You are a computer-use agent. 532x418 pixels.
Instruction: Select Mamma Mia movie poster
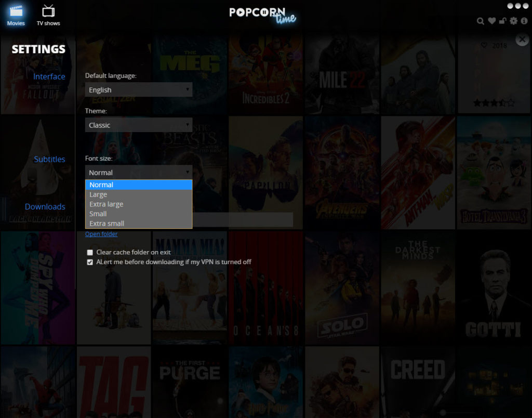click(x=190, y=288)
